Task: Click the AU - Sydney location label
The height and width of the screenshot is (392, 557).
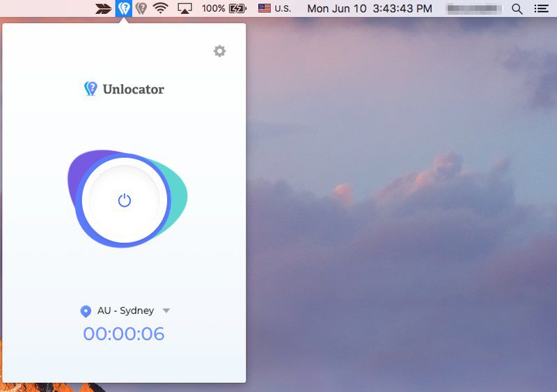Action: [126, 311]
